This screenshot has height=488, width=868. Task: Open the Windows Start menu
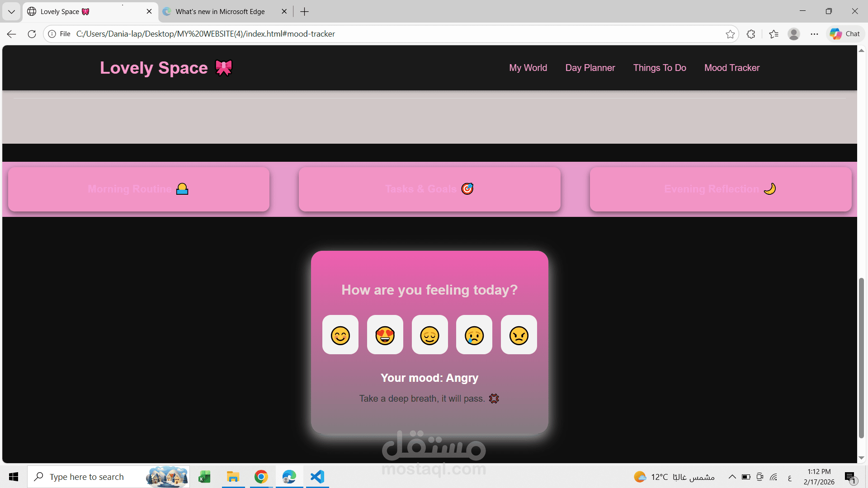coord(14,477)
